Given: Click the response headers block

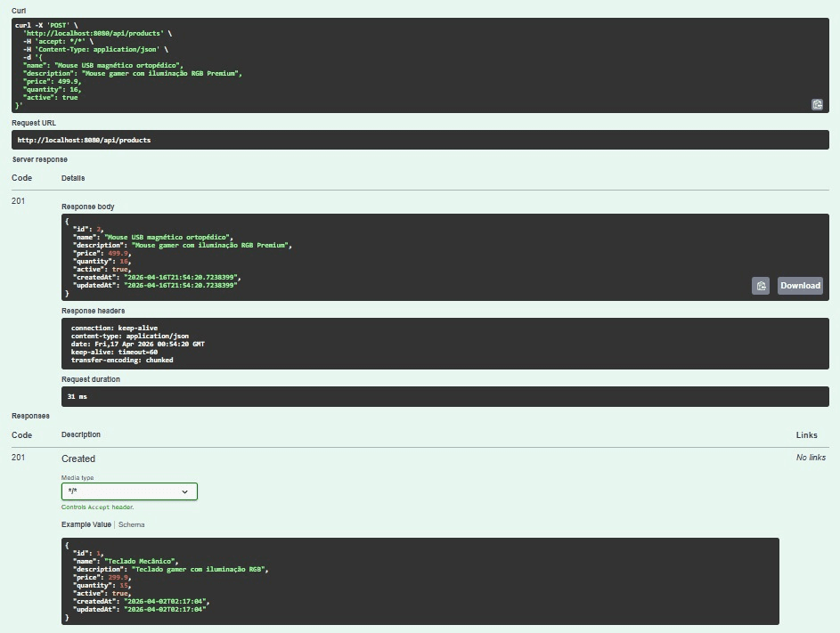Looking at the screenshot, I should coord(356,343).
